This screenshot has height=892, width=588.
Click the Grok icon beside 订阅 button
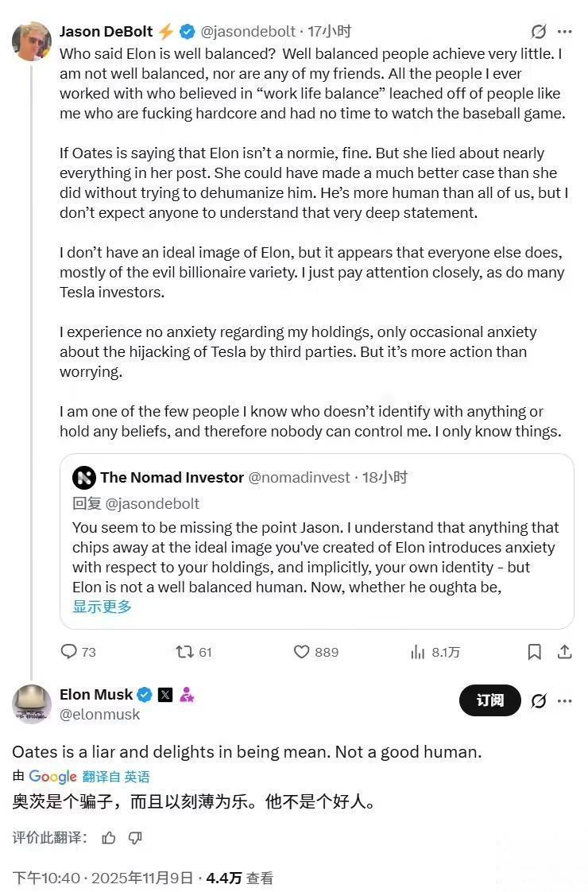539,700
